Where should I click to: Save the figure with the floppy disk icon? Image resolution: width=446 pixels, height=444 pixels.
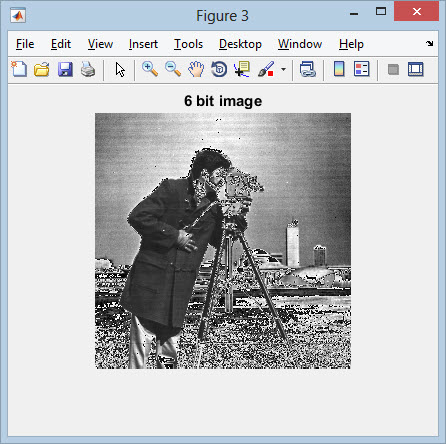(x=65, y=69)
